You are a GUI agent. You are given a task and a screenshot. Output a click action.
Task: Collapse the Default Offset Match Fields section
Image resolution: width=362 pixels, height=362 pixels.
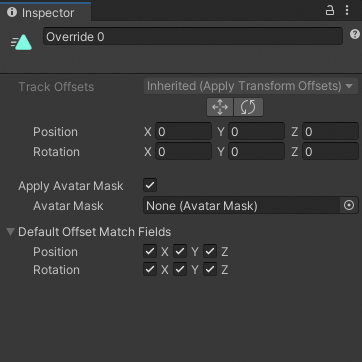11,231
